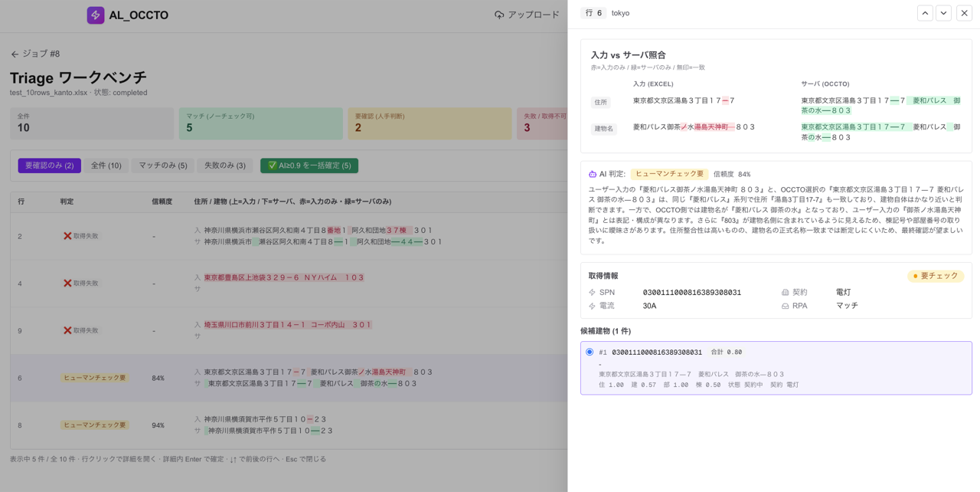The height and width of the screenshot is (492, 980).
Task: Click the SPN lightning icon
Action: pos(592,293)
